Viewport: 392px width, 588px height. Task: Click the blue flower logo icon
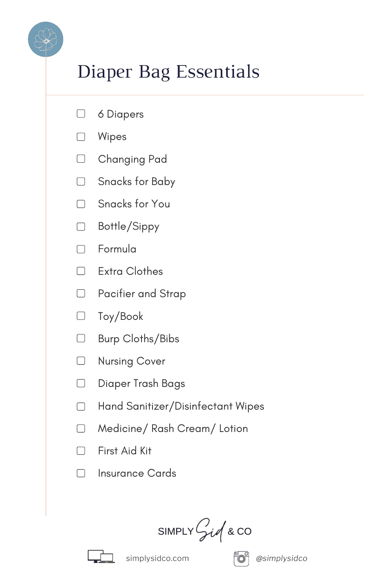point(45,39)
